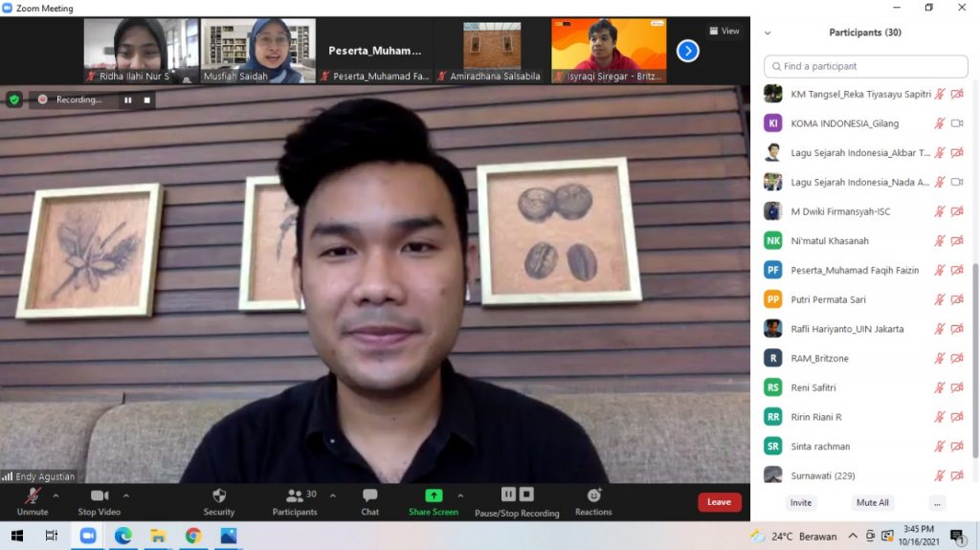Show next video thumbnails with blue arrow
This screenshot has width=980, height=550.
pos(687,51)
